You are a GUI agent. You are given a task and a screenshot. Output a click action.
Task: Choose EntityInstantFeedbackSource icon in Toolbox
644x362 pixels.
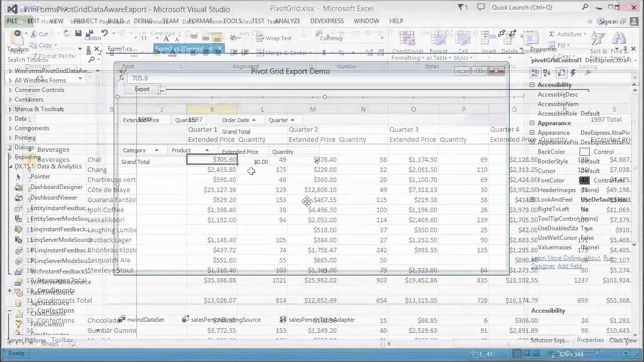(19, 209)
